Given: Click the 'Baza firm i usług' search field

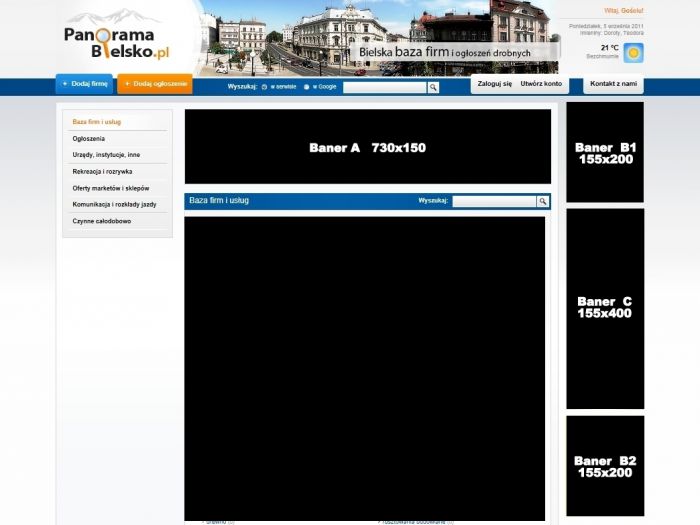Looking at the screenshot, I should 494,201.
